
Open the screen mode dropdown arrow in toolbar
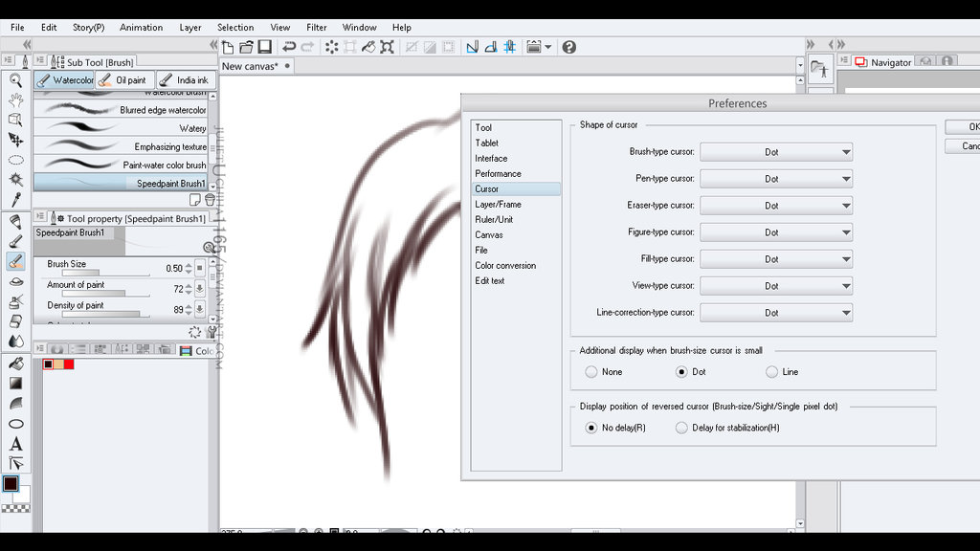pyautogui.click(x=548, y=47)
